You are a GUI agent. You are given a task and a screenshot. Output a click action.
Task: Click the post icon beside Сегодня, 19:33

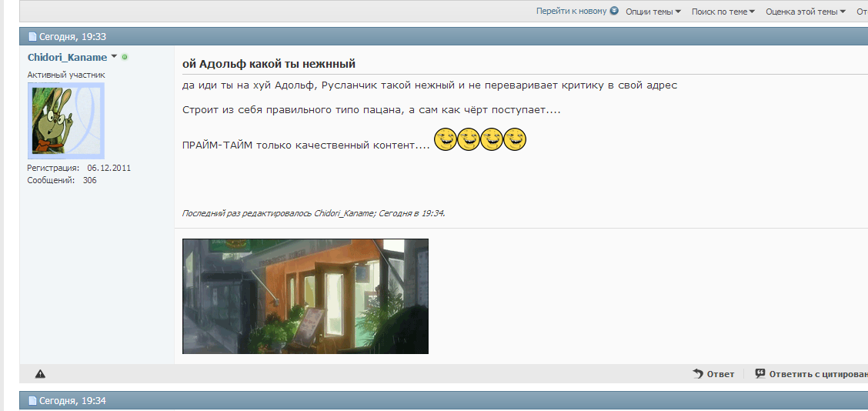[x=32, y=37]
